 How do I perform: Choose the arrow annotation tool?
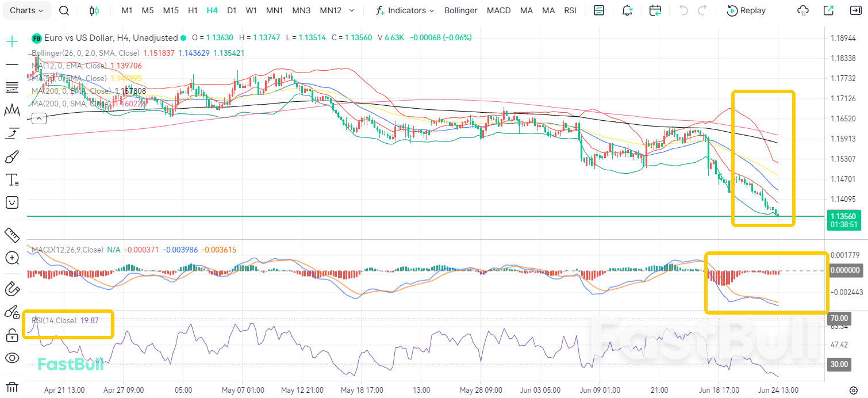(x=12, y=134)
